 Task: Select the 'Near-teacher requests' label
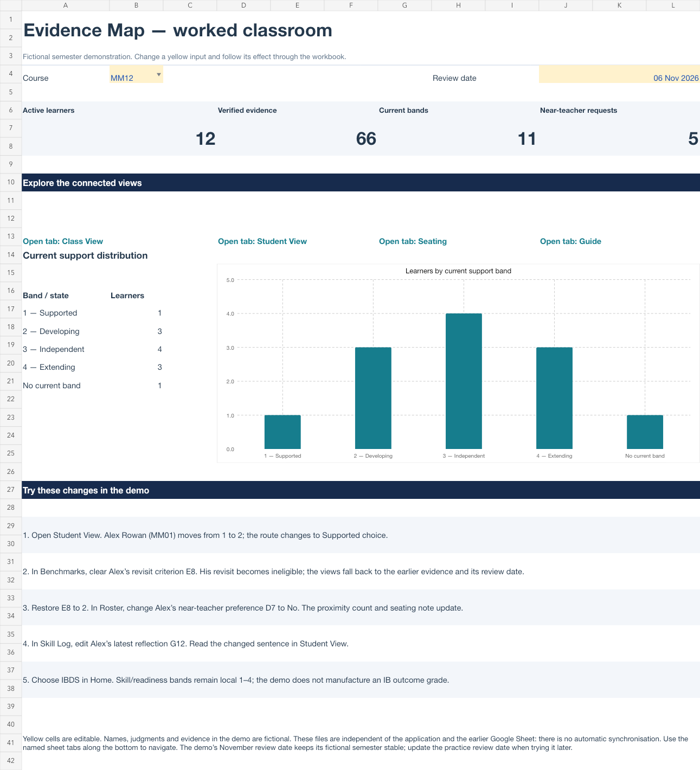(579, 110)
